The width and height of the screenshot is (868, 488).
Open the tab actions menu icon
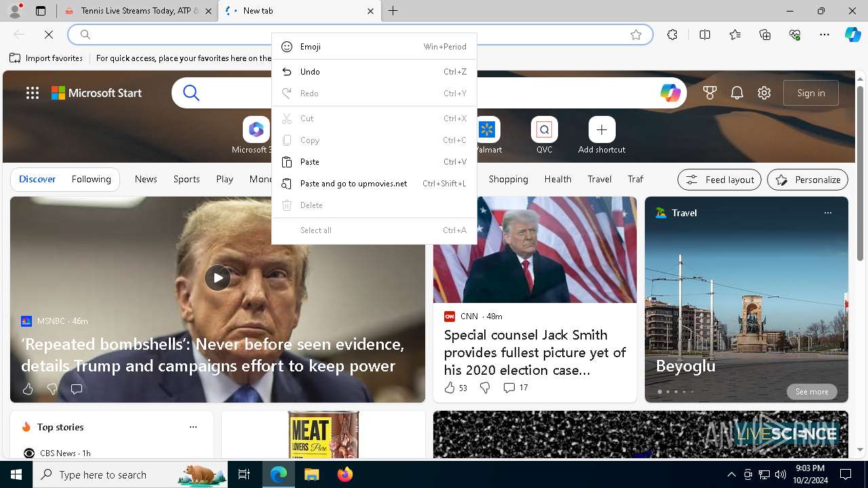click(x=41, y=11)
